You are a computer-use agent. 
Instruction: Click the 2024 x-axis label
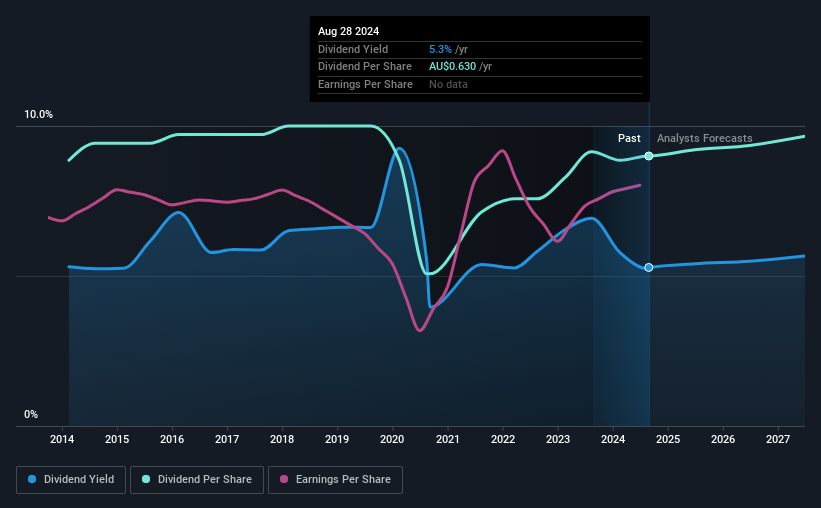pos(613,439)
